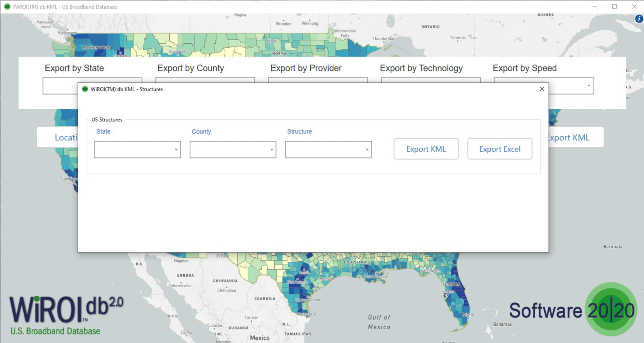This screenshot has height=343, width=644.
Task: Click the 'Gulf of Mexico' map label
Action: tap(379, 322)
